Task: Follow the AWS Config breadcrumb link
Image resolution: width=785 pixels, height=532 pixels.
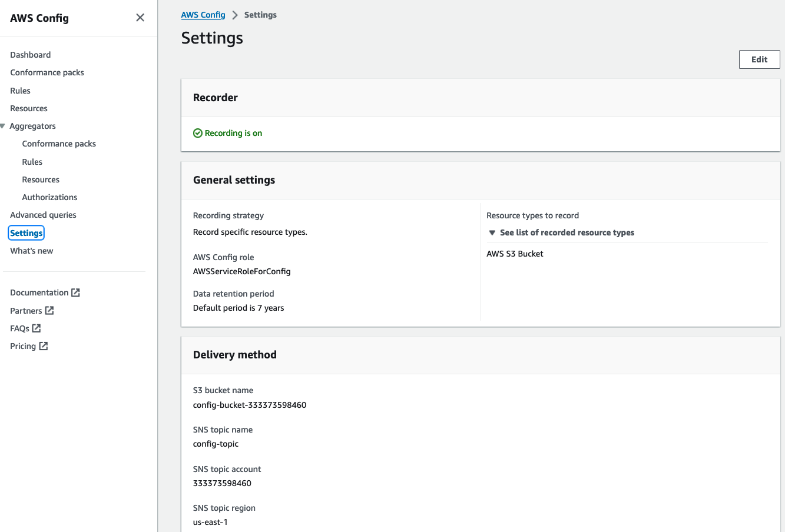Action: tap(203, 15)
